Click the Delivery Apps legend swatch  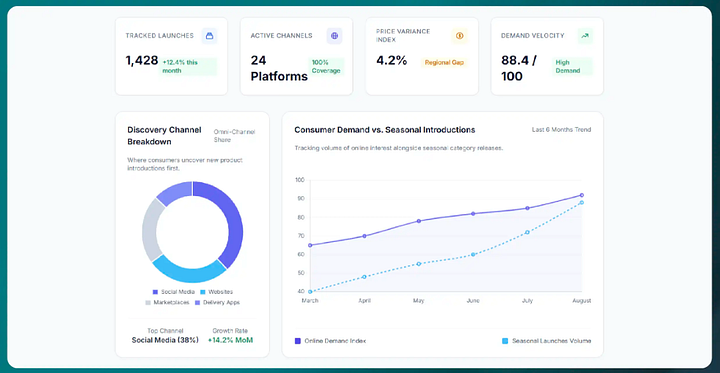(x=198, y=303)
